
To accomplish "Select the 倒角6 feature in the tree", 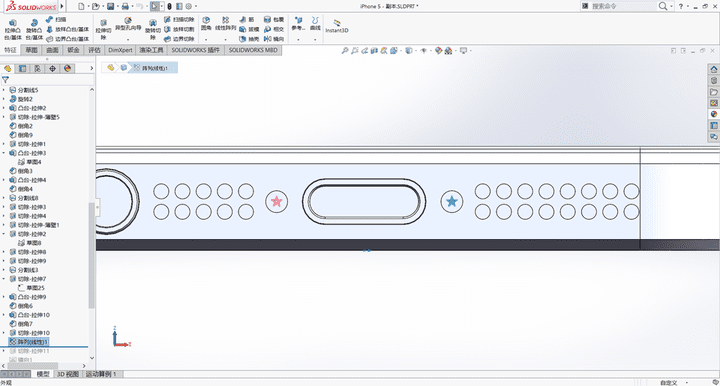I will coord(21,306).
